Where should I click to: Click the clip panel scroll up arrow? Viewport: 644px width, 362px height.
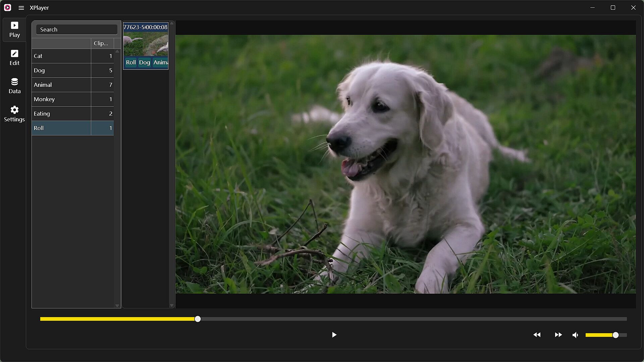click(172, 23)
